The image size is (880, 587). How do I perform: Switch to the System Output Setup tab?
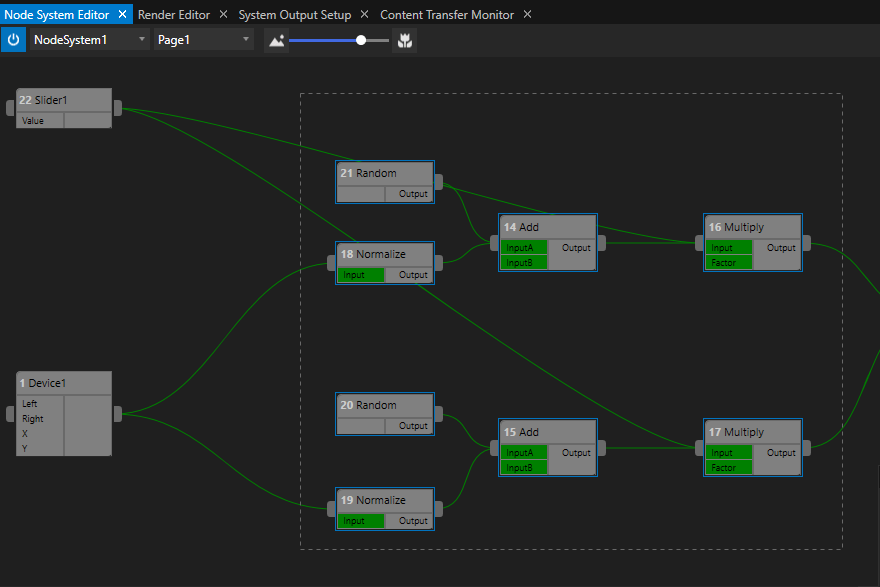293,14
